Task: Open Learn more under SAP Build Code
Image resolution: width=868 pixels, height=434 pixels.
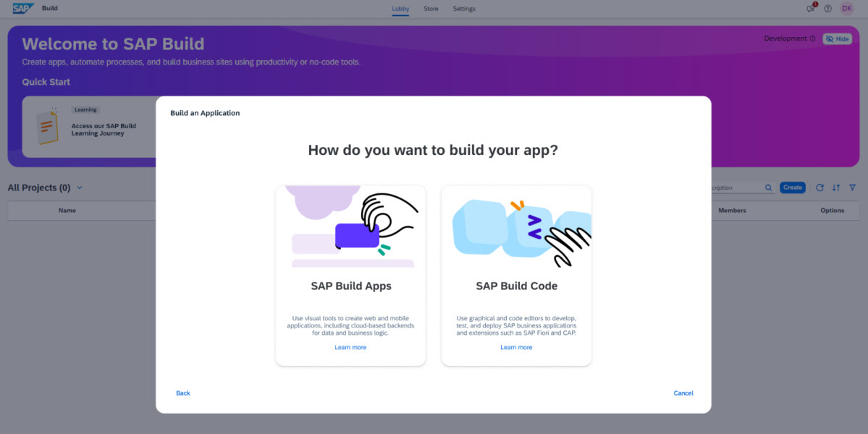Action: pos(516,347)
